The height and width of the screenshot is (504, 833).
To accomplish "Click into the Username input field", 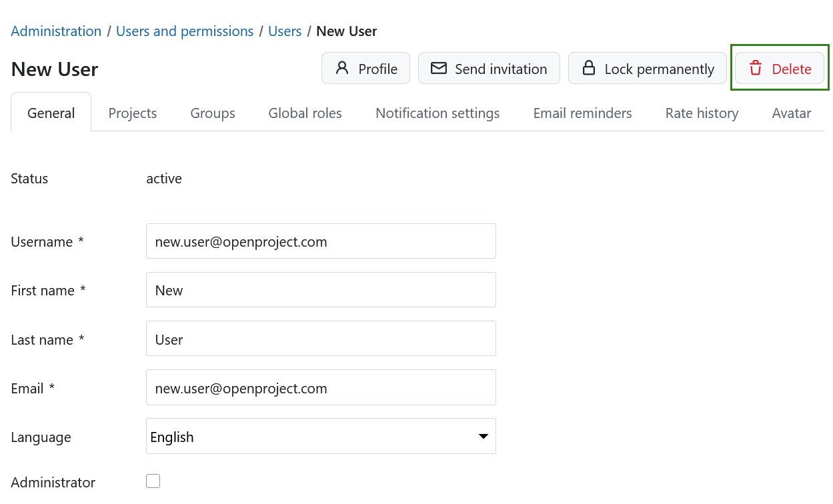I will pyautogui.click(x=320, y=241).
